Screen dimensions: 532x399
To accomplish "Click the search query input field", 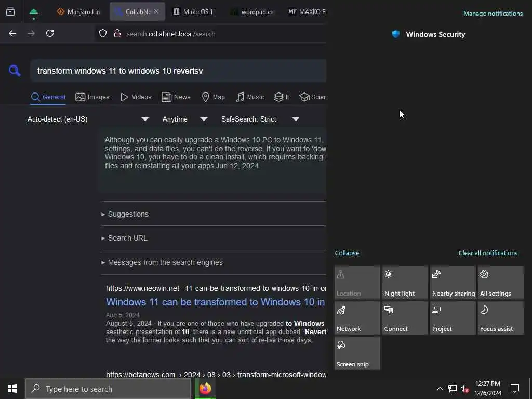I will click(179, 71).
